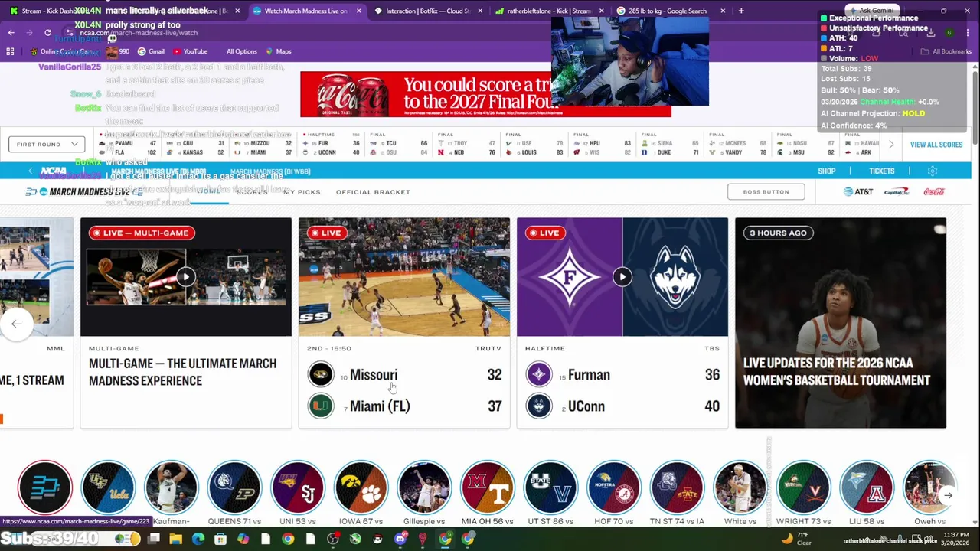Viewport: 980px width, 551px height.
Task: Click the Capital One sponsor logo
Action: point(897,191)
